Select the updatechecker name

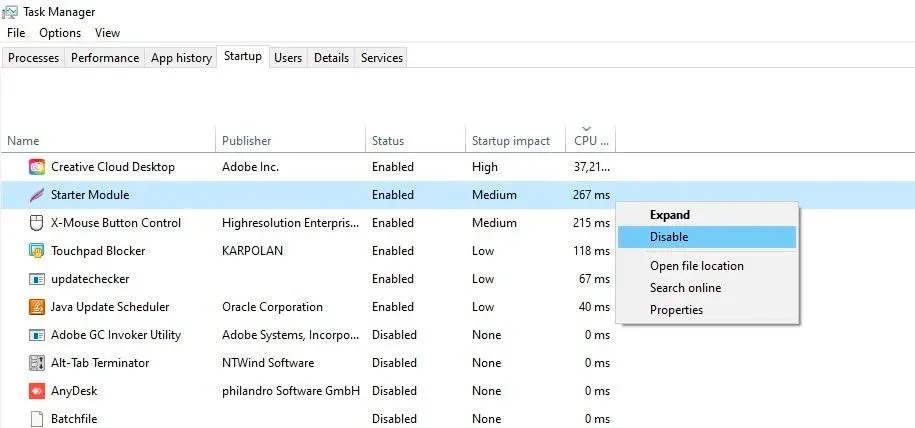pos(90,279)
